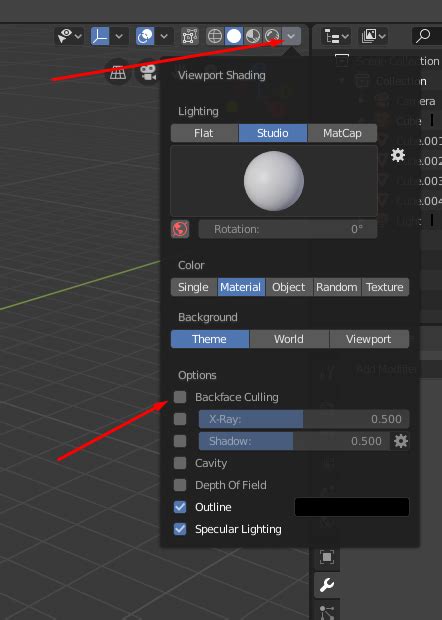This screenshot has width=442, height=620.
Task: Select Flat lighting
Action: (204, 133)
